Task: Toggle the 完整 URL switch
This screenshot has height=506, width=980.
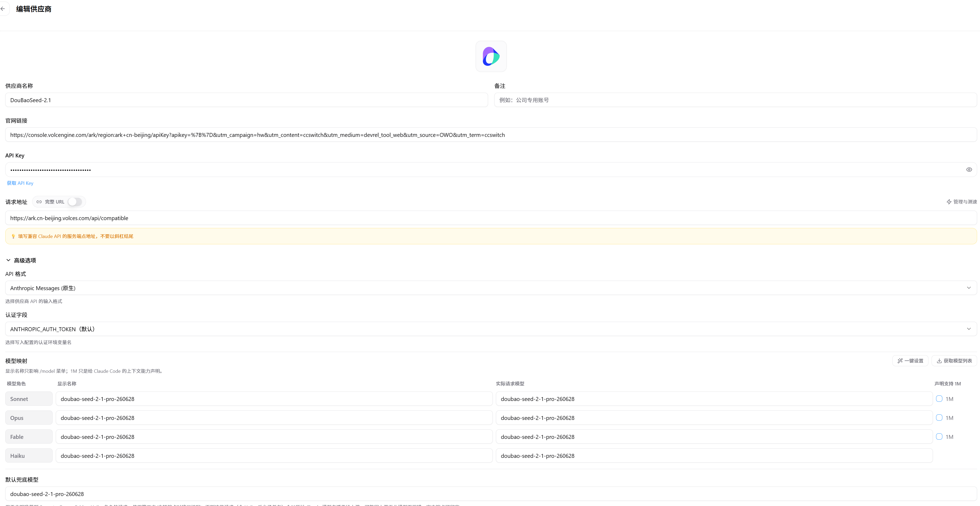Action: 74,202
